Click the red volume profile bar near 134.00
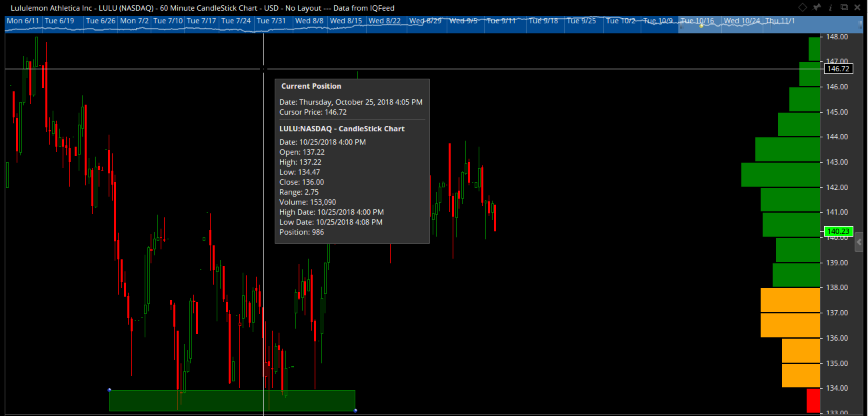The image size is (868, 416). [x=813, y=401]
